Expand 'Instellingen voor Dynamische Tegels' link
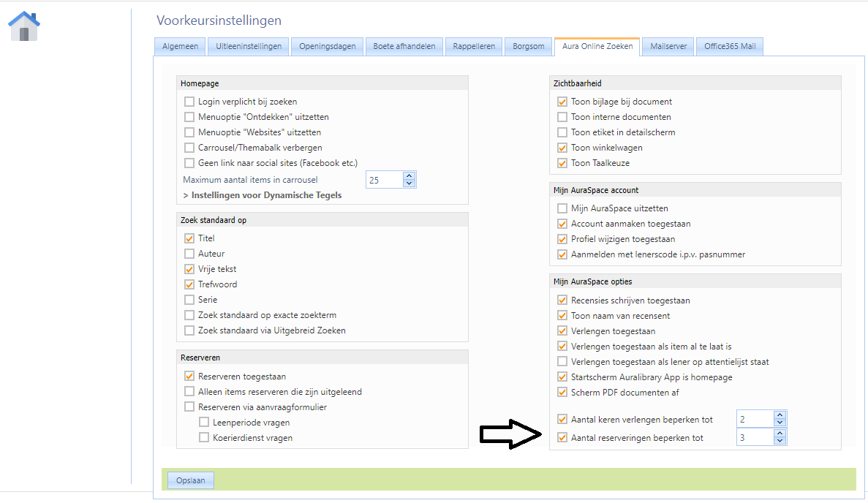The width and height of the screenshot is (868, 503). (262, 195)
